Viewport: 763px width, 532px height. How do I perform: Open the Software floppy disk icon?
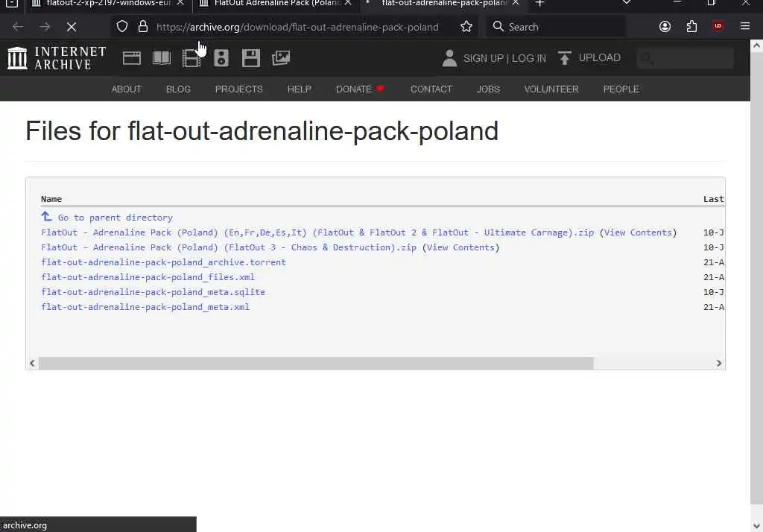pyautogui.click(x=251, y=58)
